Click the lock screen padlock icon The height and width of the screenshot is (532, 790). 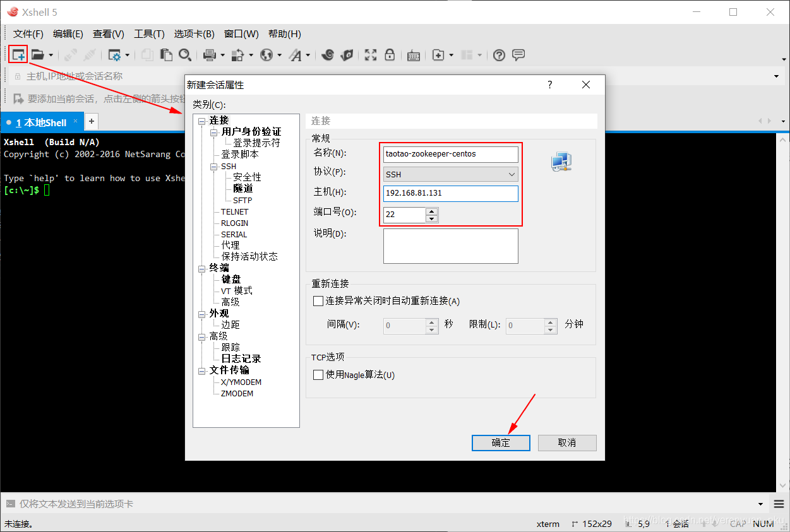point(390,55)
